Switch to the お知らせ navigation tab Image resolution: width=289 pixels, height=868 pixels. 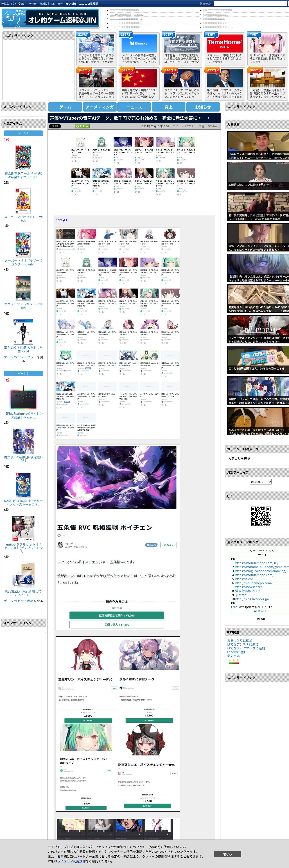[203, 107]
